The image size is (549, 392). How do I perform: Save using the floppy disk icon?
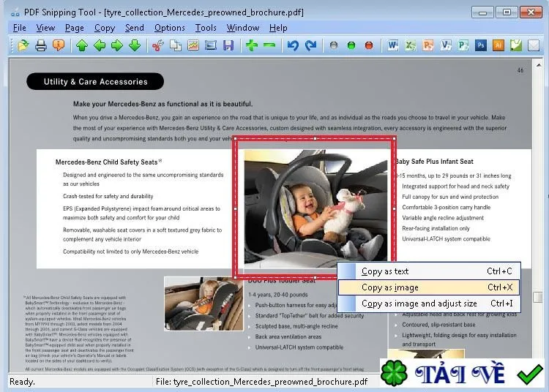coord(228,45)
